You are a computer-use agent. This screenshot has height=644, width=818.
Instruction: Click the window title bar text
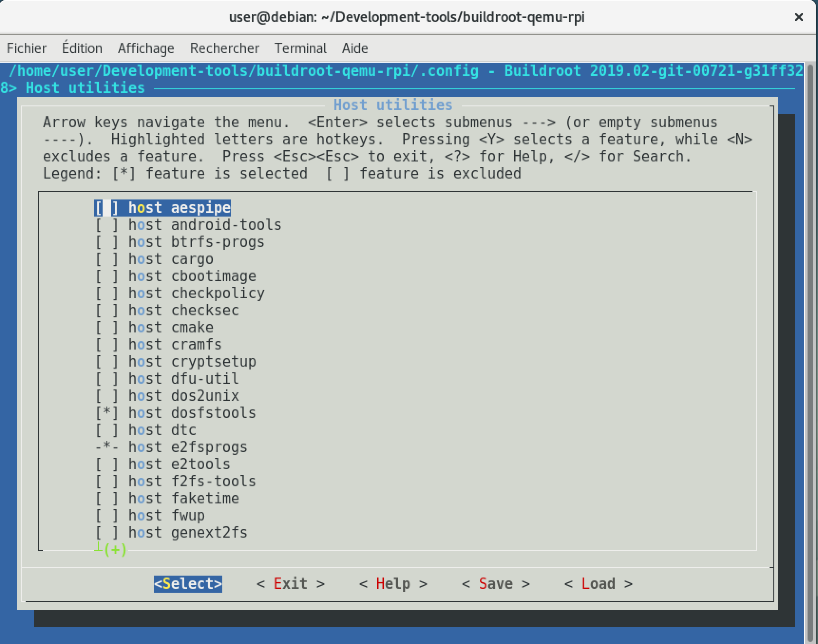click(407, 17)
